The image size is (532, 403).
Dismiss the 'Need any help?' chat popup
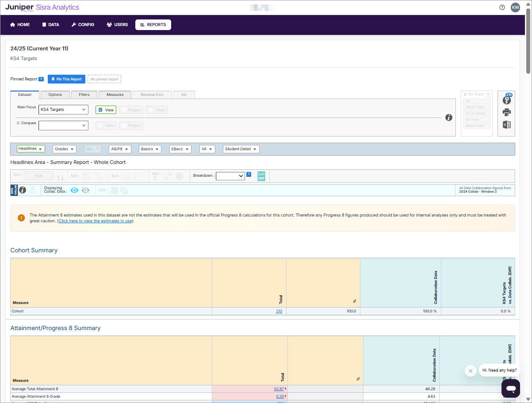pos(471,371)
